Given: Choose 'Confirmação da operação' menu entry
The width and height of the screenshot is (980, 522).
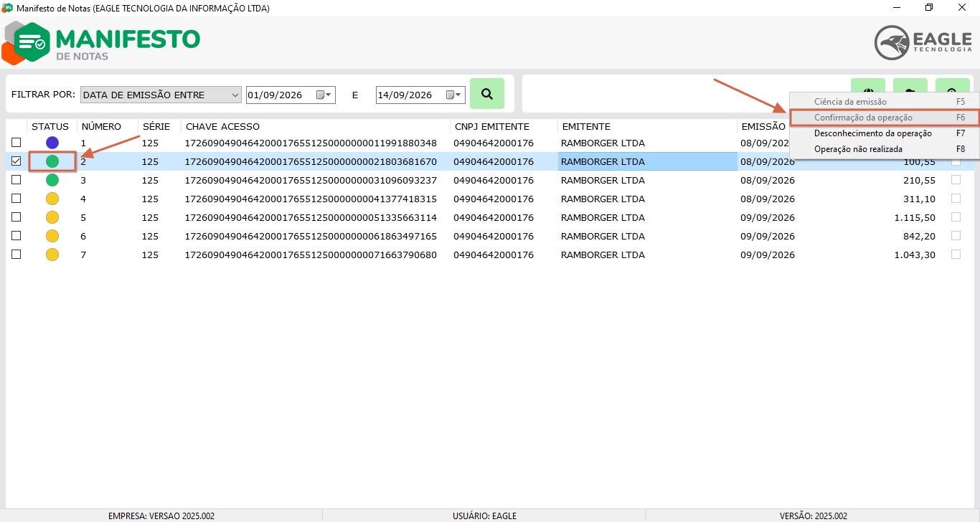Looking at the screenshot, I should click(x=884, y=118).
